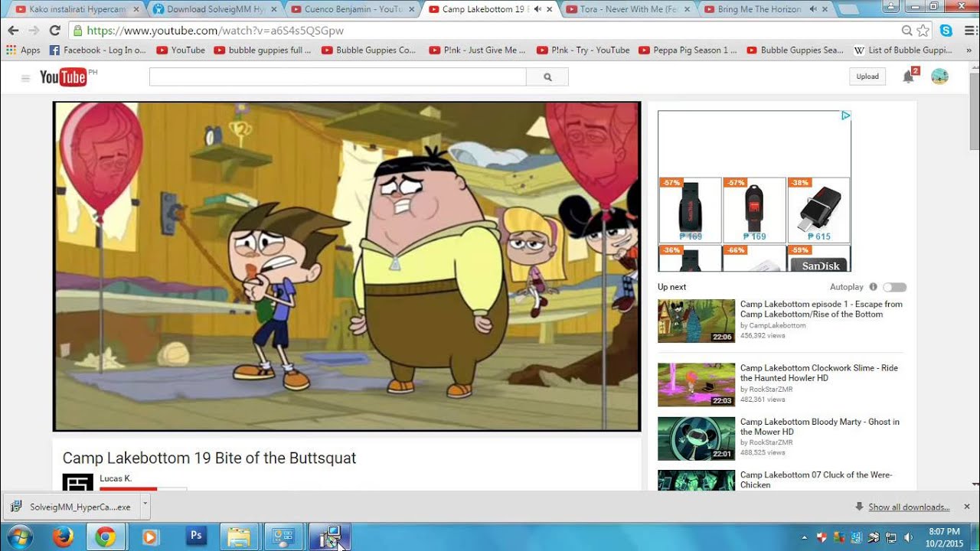This screenshot has width=980, height=551.
Task: Click the browser back arrow
Action: [x=13, y=31]
